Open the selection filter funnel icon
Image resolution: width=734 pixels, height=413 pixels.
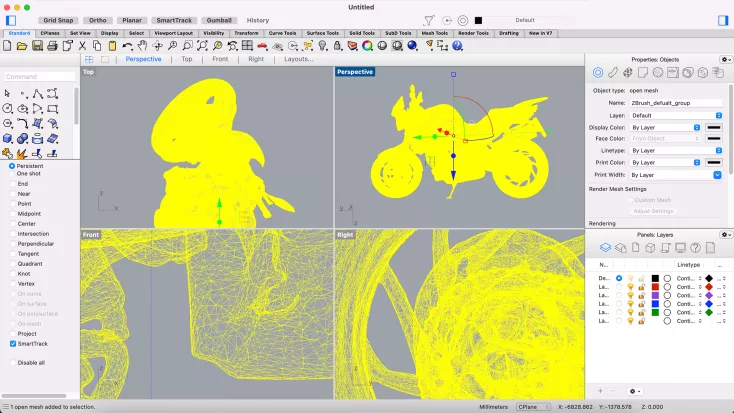point(429,20)
